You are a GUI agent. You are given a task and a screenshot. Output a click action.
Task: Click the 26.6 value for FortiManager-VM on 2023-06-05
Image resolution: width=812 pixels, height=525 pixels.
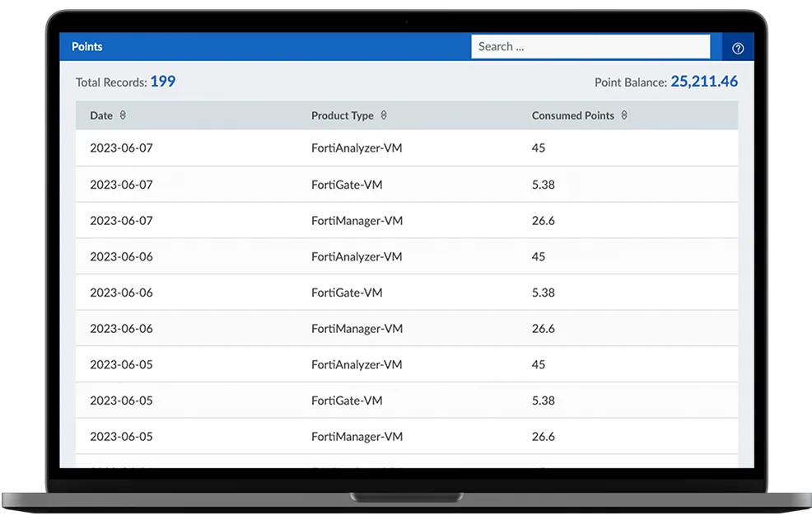pos(544,437)
